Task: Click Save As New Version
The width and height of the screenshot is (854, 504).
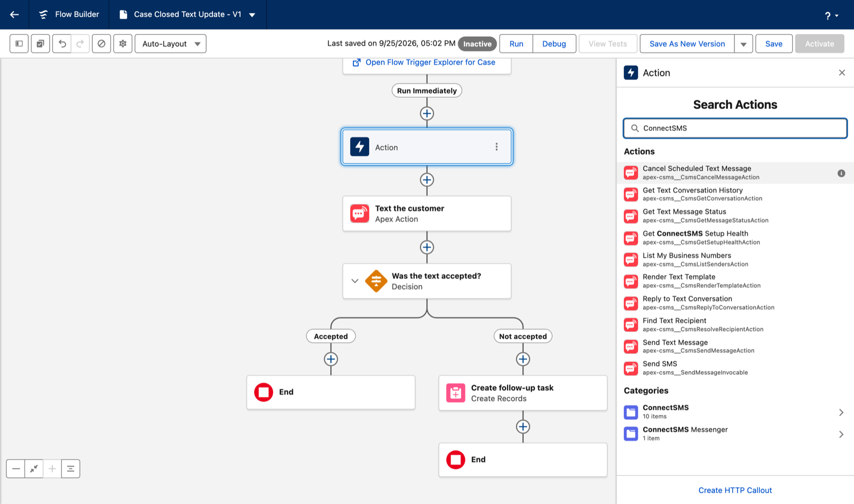Action: [687, 44]
